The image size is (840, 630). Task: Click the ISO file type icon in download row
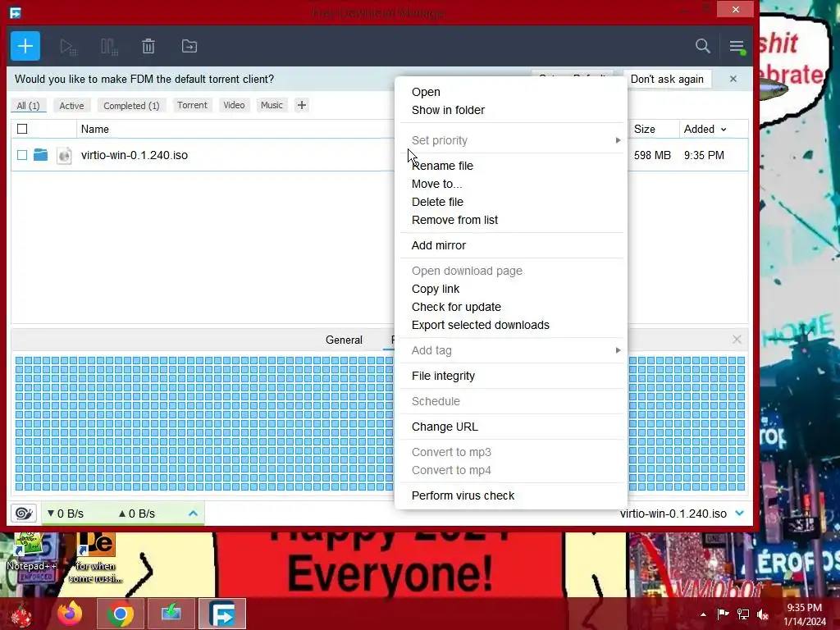click(x=64, y=155)
